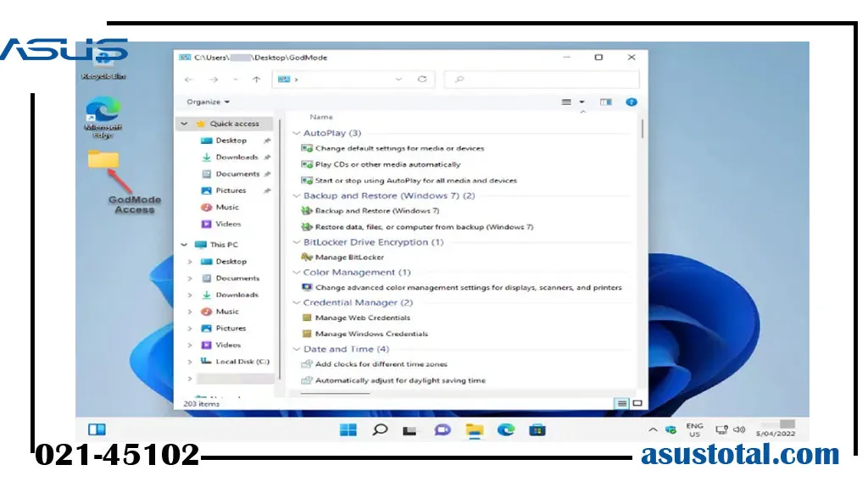The height and width of the screenshot is (487, 868).
Task: Open Music in Quick access
Action: (227, 207)
